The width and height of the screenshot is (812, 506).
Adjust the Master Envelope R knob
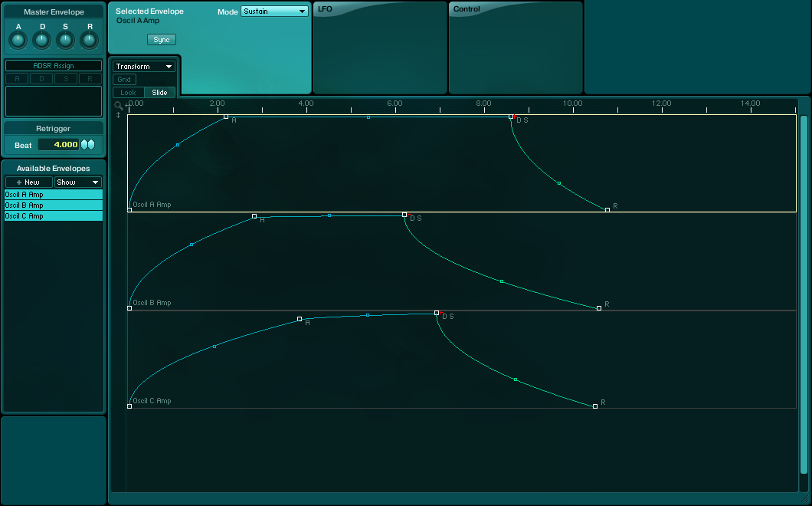89,40
